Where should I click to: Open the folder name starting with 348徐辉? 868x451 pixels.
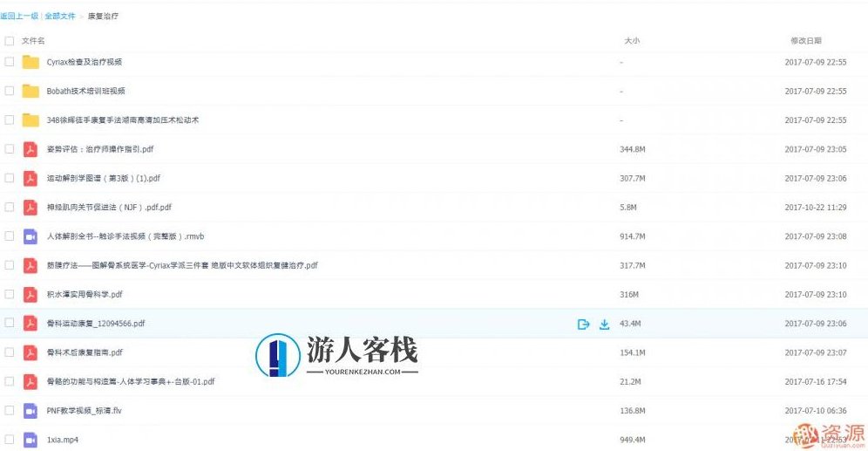(122, 120)
